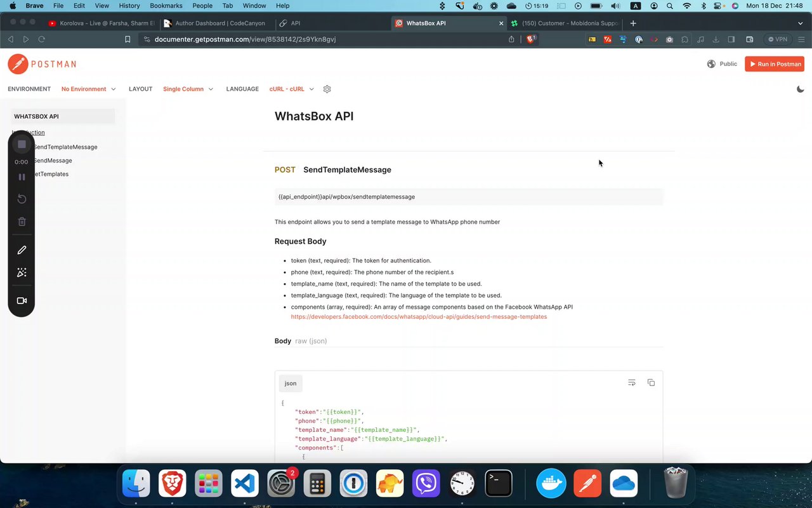Open Spotlight search in the menu bar
The width and height of the screenshot is (812, 508).
[670, 6]
